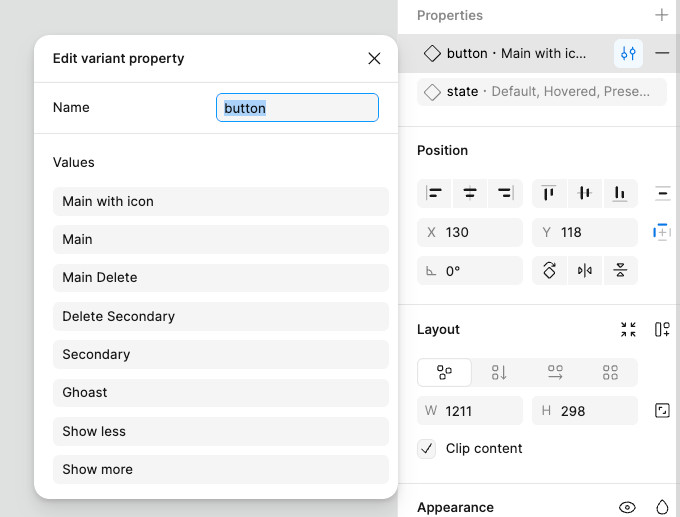The height and width of the screenshot is (517, 680).
Task: Select grid layout flow option
Action: coord(610,373)
